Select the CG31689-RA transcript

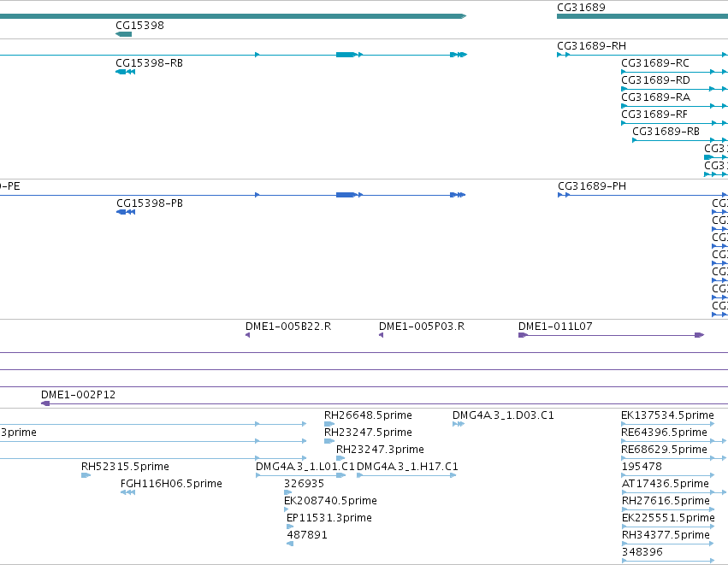(655, 97)
